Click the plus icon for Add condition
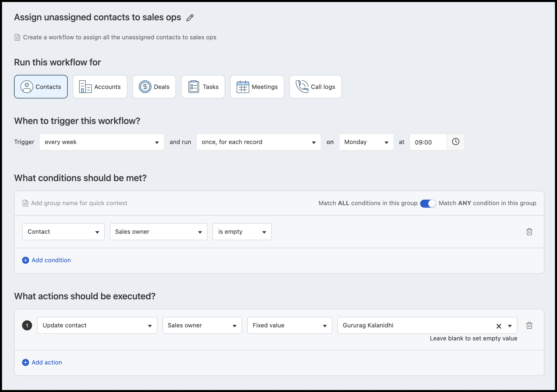The height and width of the screenshot is (392, 557). pyautogui.click(x=25, y=260)
